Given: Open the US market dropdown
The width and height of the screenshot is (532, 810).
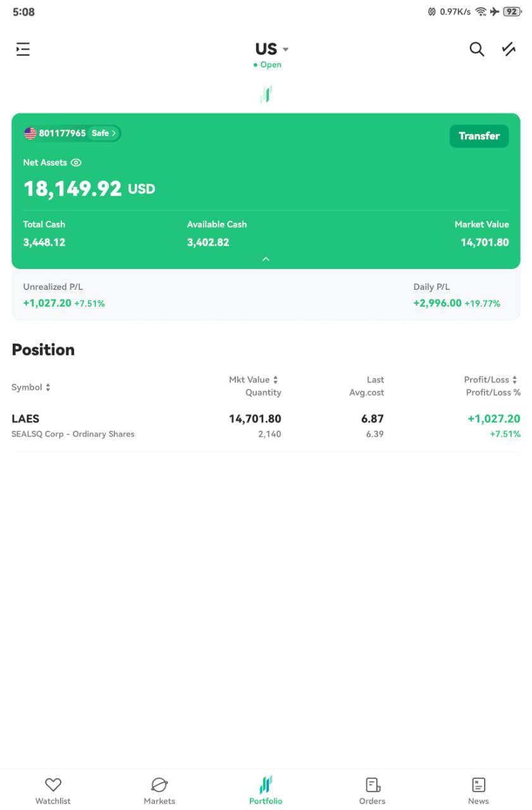Looking at the screenshot, I should click(271, 49).
